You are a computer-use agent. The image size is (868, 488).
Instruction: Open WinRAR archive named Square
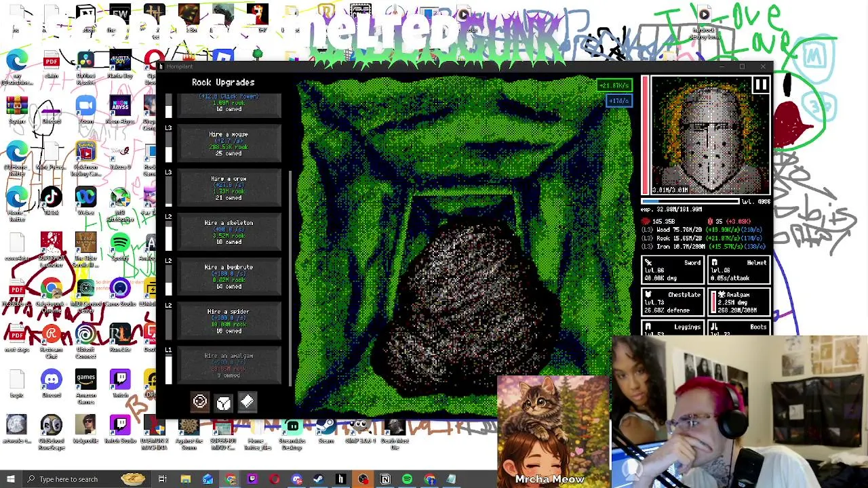tap(17, 110)
